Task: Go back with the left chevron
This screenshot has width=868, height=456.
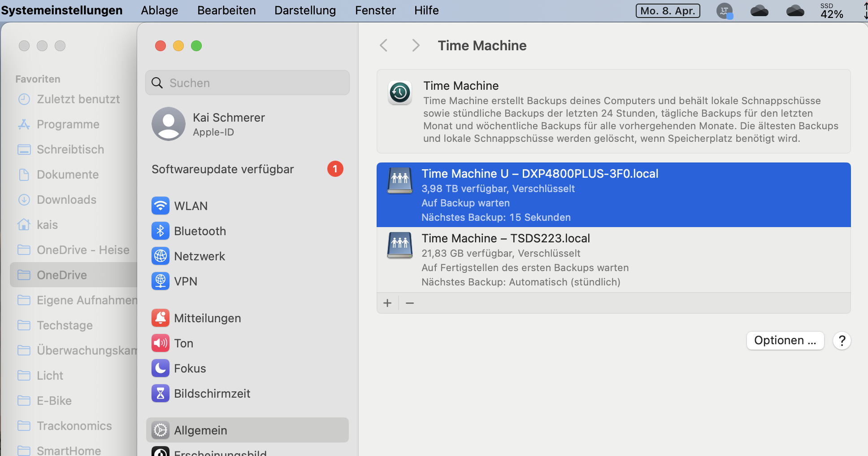Action: click(x=384, y=45)
